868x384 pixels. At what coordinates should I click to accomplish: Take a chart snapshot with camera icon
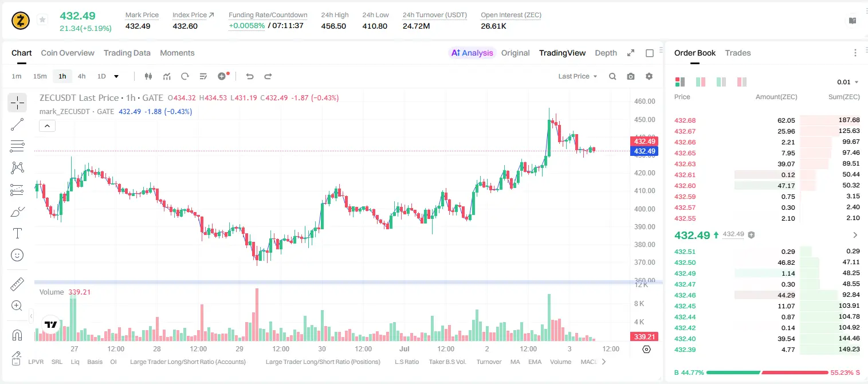(631, 76)
